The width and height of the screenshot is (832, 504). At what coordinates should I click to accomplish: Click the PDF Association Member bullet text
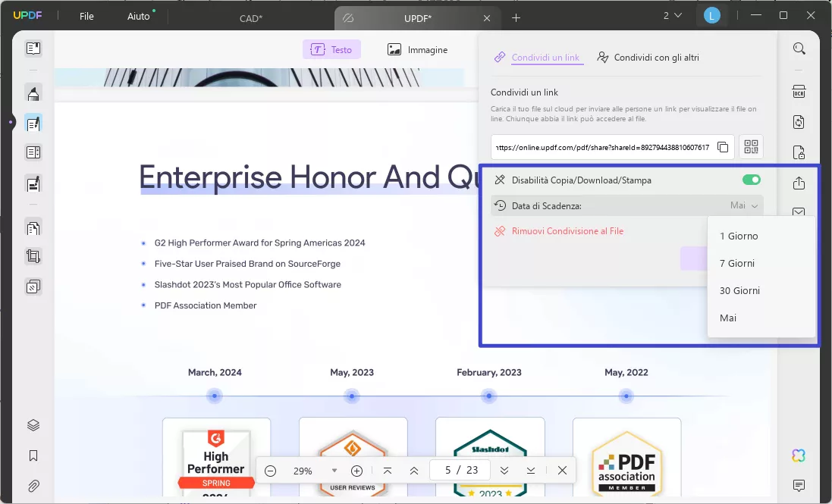(206, 305)
